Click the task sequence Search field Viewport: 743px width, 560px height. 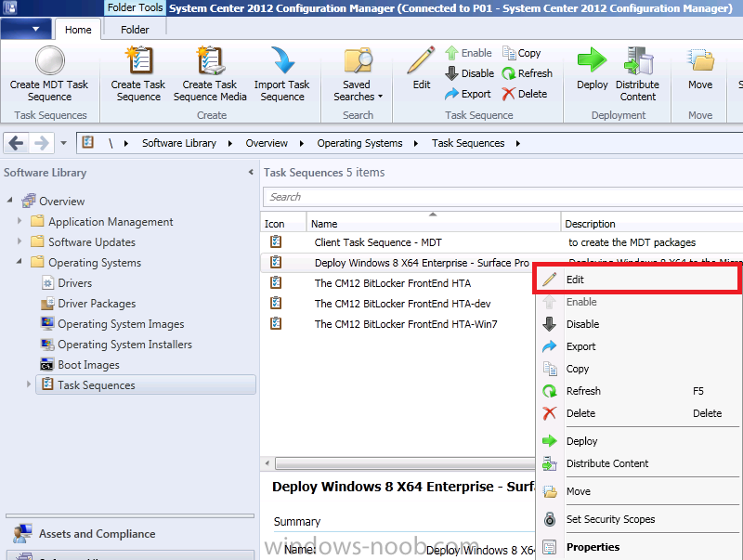click(x=502, y=197)
